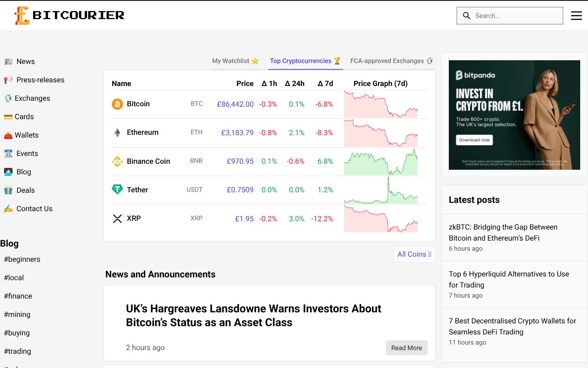This screenshot has width=588, height=368.
Task: Open Contact Us pen icon
Action: point(8,208)
